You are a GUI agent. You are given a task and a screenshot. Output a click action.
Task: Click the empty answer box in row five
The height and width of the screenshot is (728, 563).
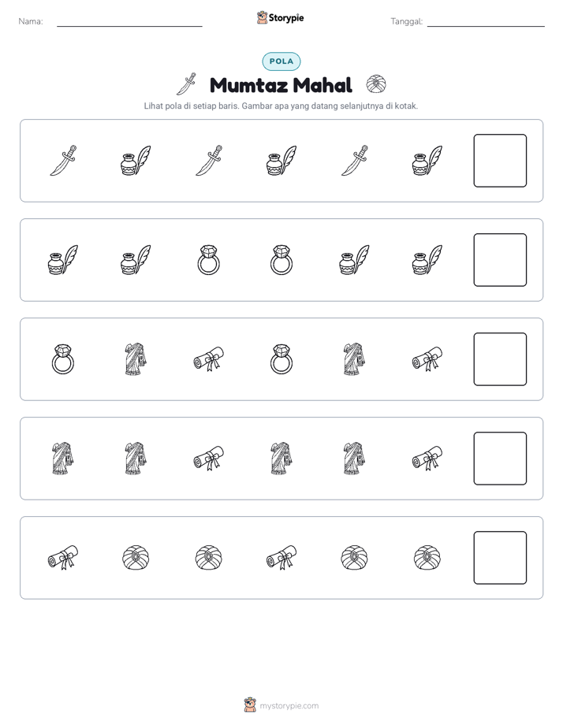pyautogui.click(x=500, y=558)
